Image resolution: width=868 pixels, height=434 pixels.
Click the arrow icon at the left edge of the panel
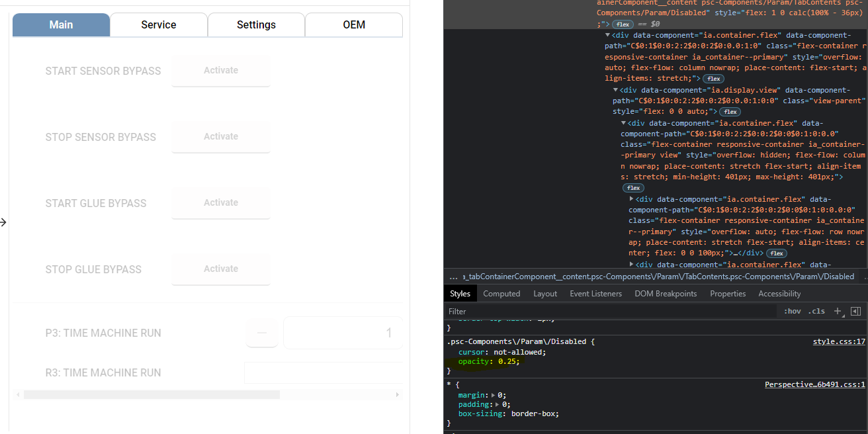[x=3, y=222]
